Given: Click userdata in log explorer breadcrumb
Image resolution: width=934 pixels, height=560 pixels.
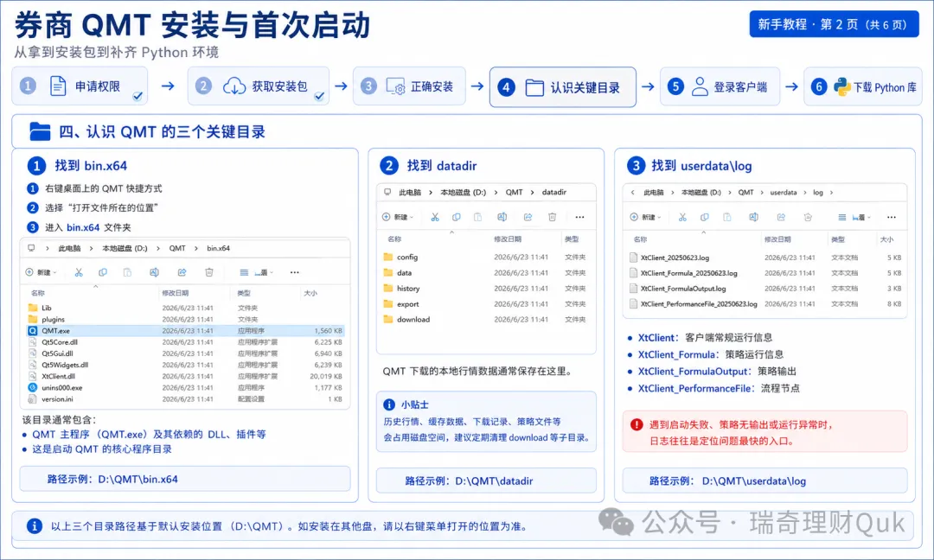Looking at the screenshot, I should (x=784, y=192).
